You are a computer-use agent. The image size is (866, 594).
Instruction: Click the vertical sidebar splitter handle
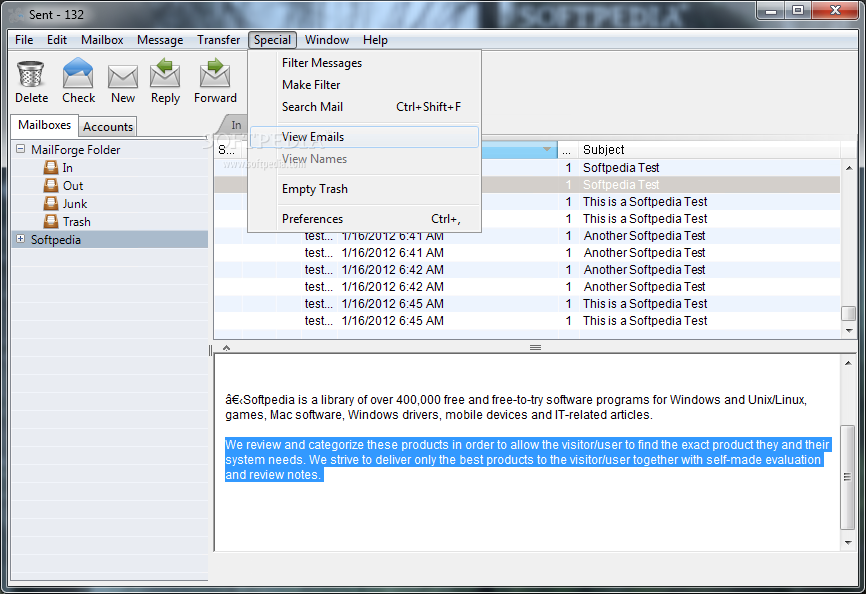(210, 350)
